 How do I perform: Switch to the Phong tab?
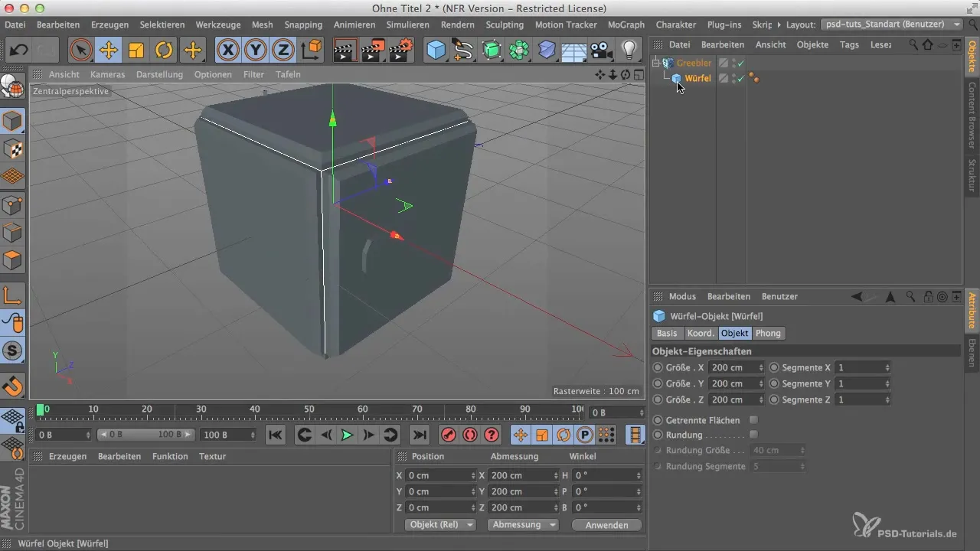[x=769, y=333]
